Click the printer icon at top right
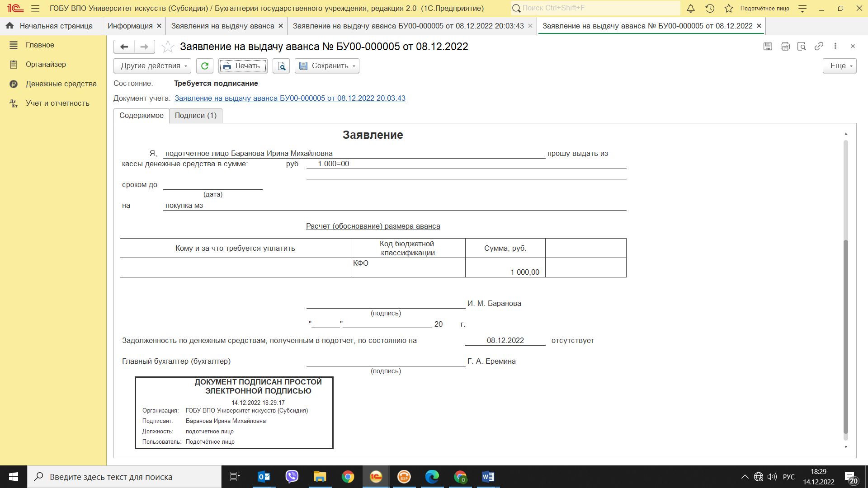 coord(785,46)
